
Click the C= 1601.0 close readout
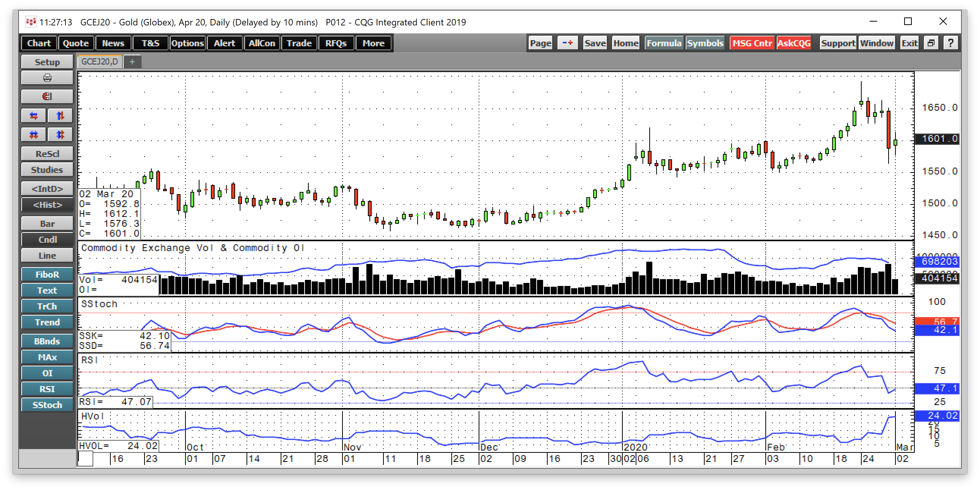[109, 233]
